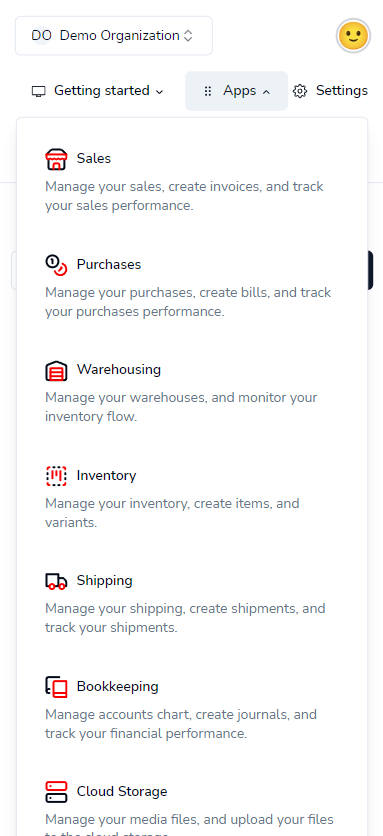Expand the Getting started menu
383x836 pixels.
coord(98,91)
